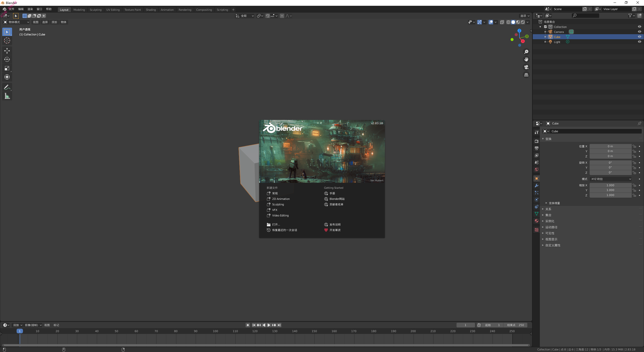Play animation with the play button
The width and height of the screenshot is (644, 352).
[x=269, y=325]
